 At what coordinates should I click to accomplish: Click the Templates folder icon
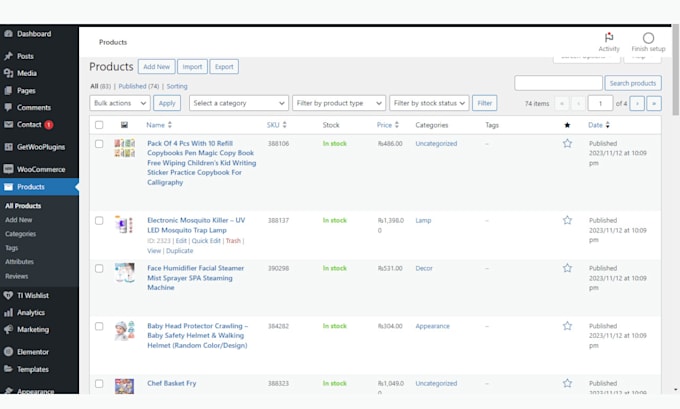(x=8, y=369)
